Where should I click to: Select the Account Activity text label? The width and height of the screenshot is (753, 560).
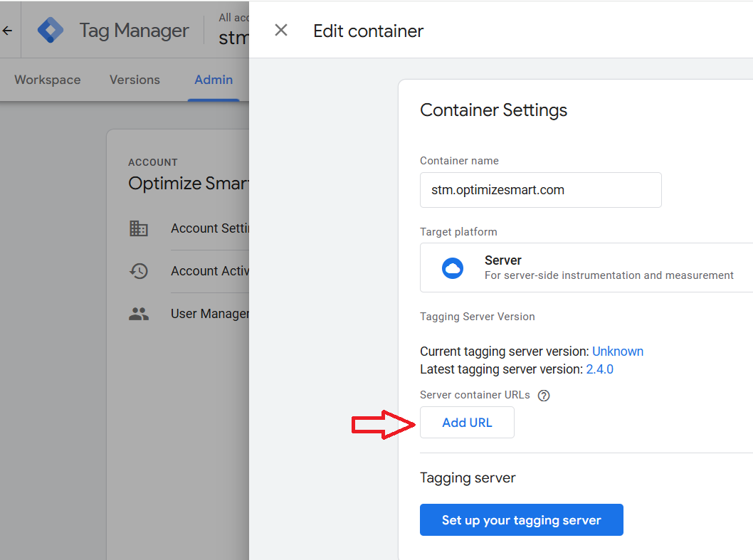point(209,271)
